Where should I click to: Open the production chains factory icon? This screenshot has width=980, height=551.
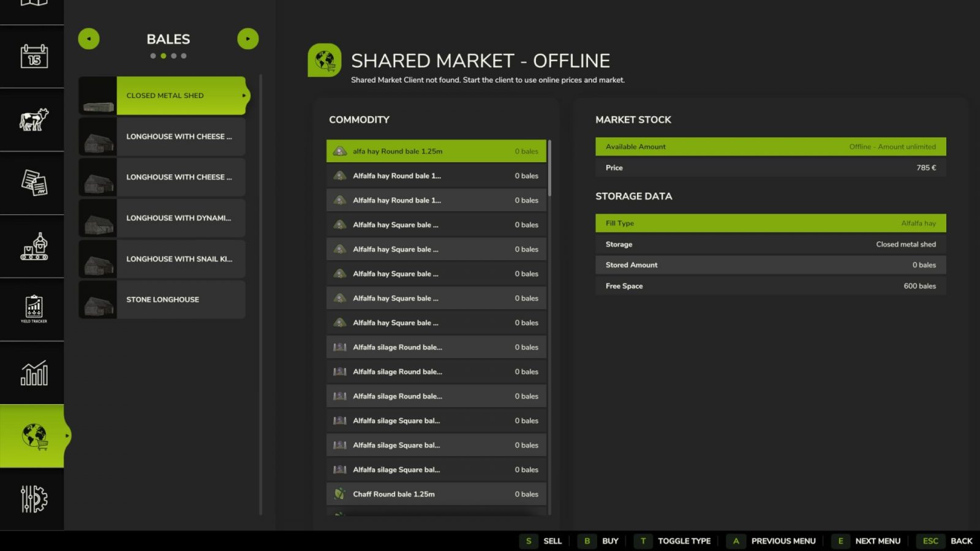pyautogui.click(x=34, y=246)
